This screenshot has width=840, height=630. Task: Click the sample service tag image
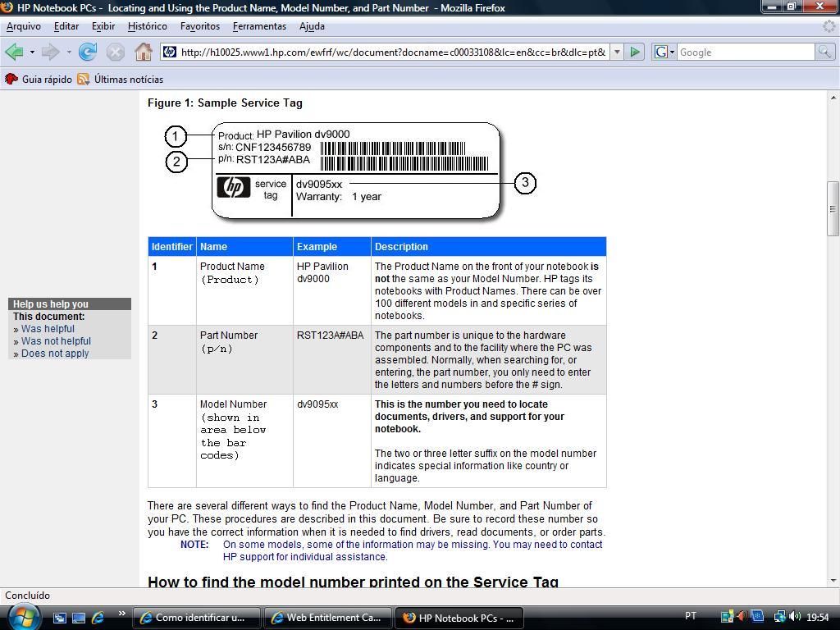350,171
